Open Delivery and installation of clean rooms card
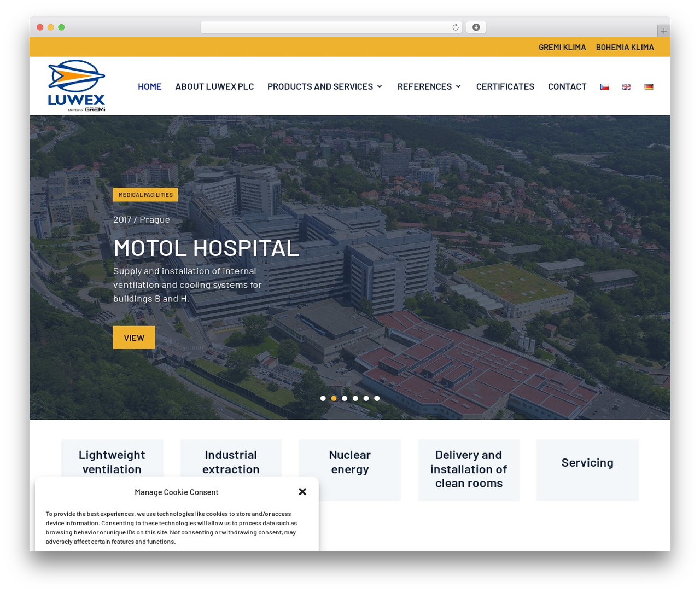700x593 pixels. pos(469,470)
